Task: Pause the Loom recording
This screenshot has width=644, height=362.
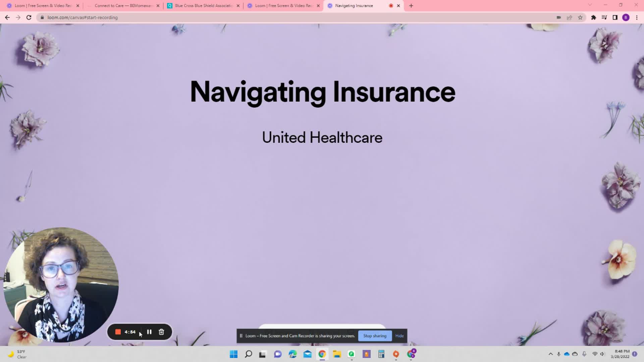Action: click(x=149, y=332)
